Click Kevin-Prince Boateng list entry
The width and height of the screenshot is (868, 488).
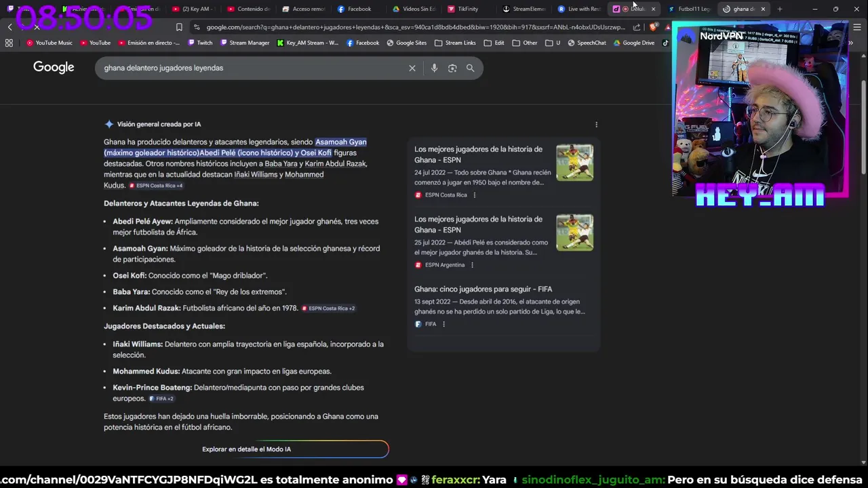[238, 393]
